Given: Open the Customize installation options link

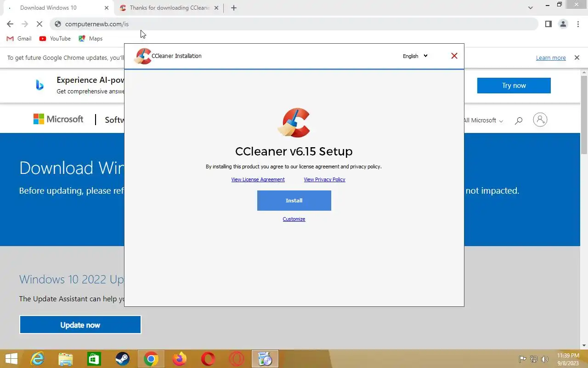Looking at the screenshot, I should [x=294, y=219].
